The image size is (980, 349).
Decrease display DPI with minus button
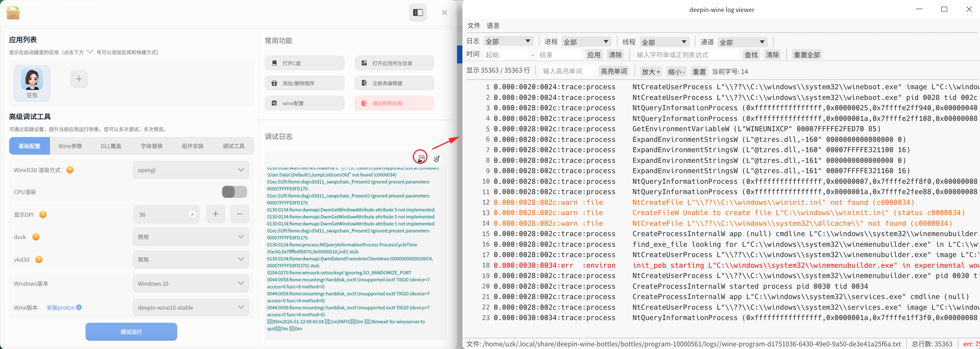[240, 214]
